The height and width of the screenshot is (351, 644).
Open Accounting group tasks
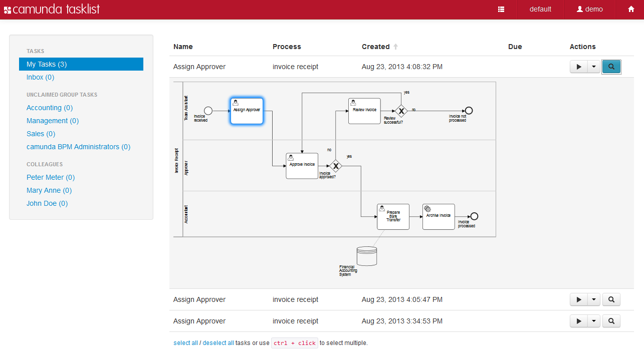tap(50, 108)
